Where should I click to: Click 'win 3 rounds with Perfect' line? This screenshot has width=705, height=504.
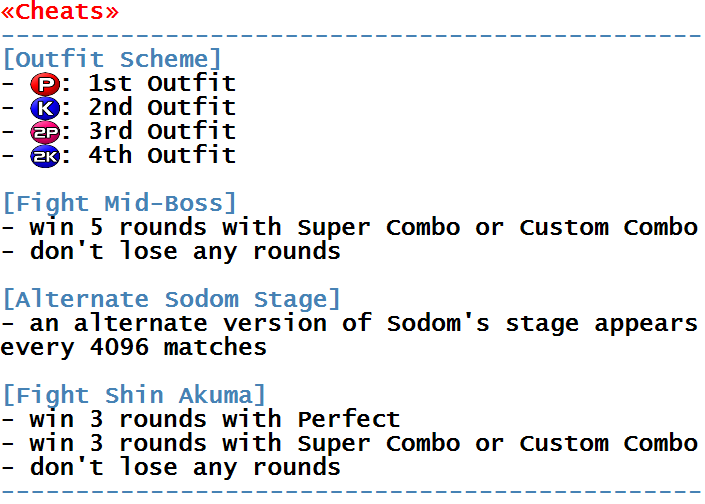point(201,419)
